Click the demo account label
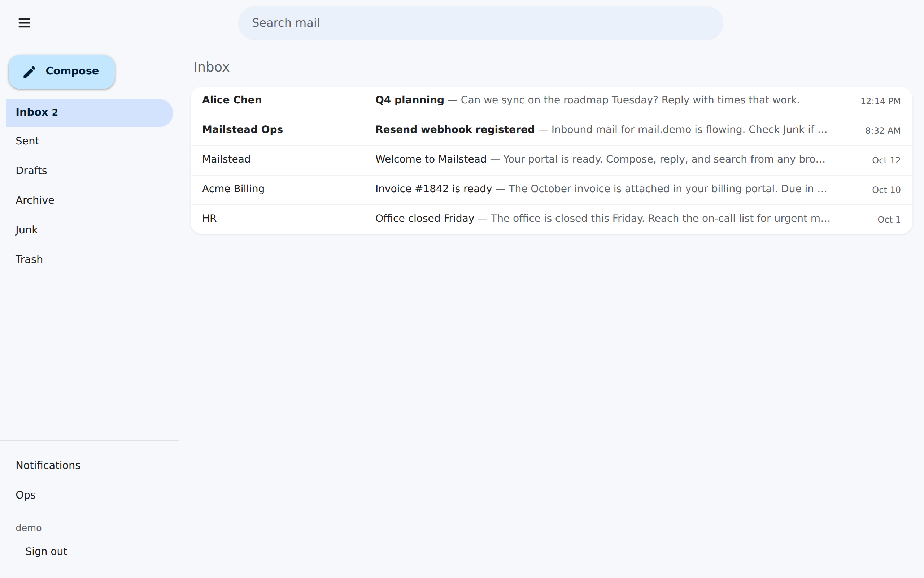 pyautogui.click(x=29, y=528)
